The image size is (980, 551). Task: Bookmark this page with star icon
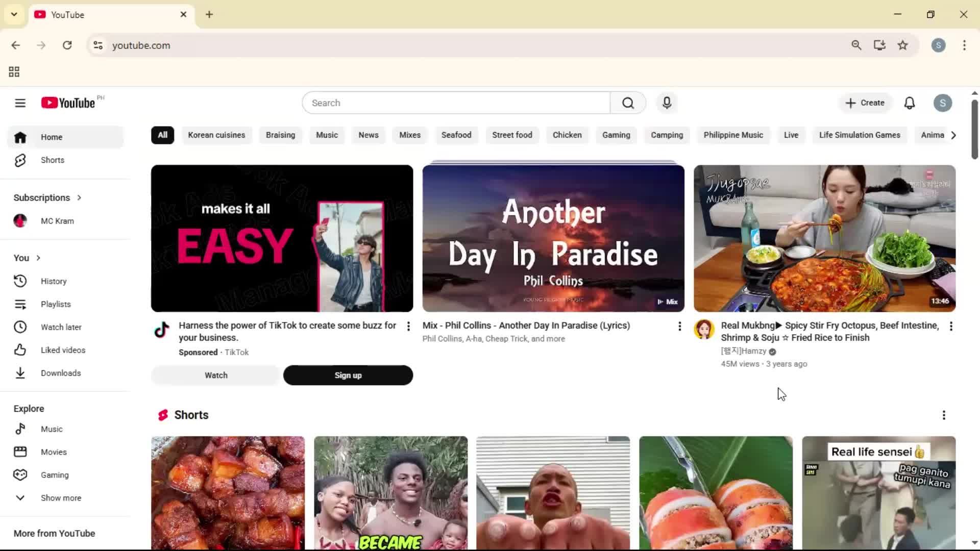point(902,45)
